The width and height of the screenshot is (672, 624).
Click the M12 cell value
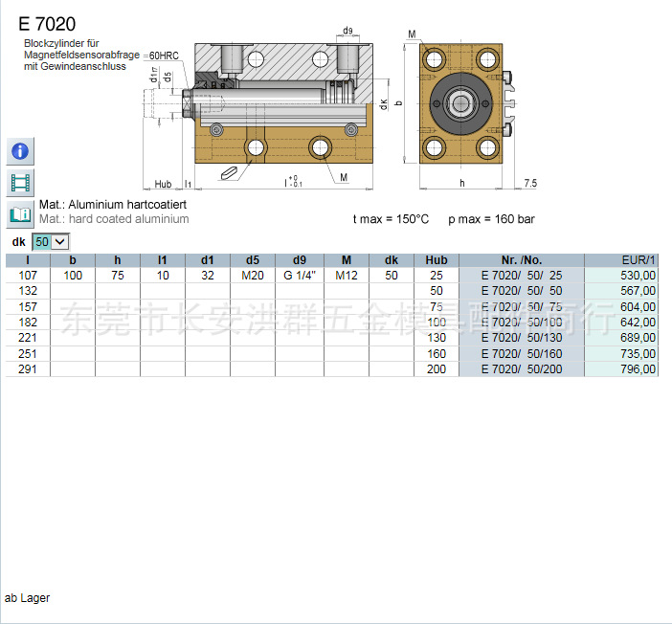click(347, 275)
